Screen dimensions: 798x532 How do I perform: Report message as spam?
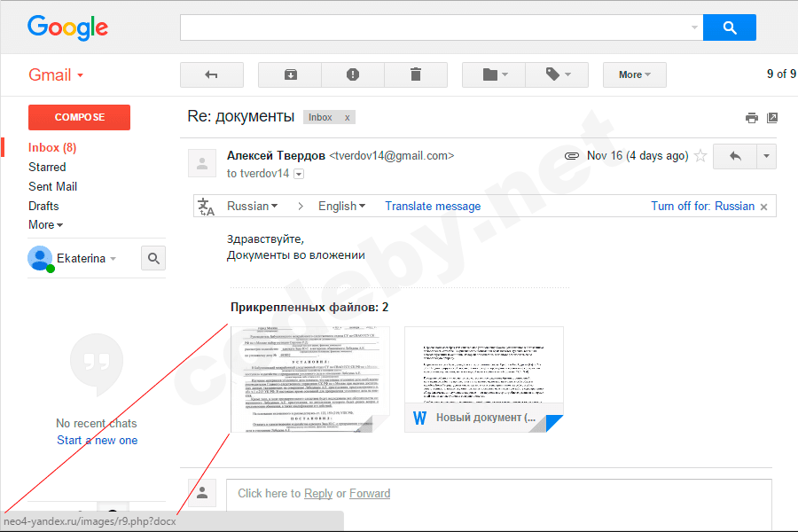coord(353,74)
